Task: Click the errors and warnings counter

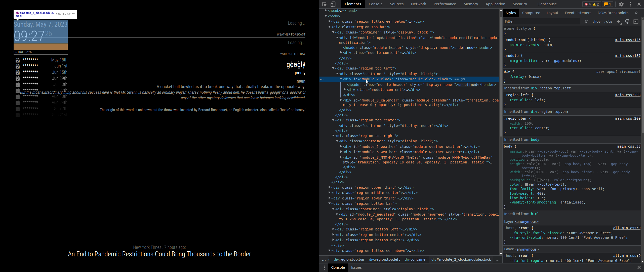Action: [x=591, y=4]
